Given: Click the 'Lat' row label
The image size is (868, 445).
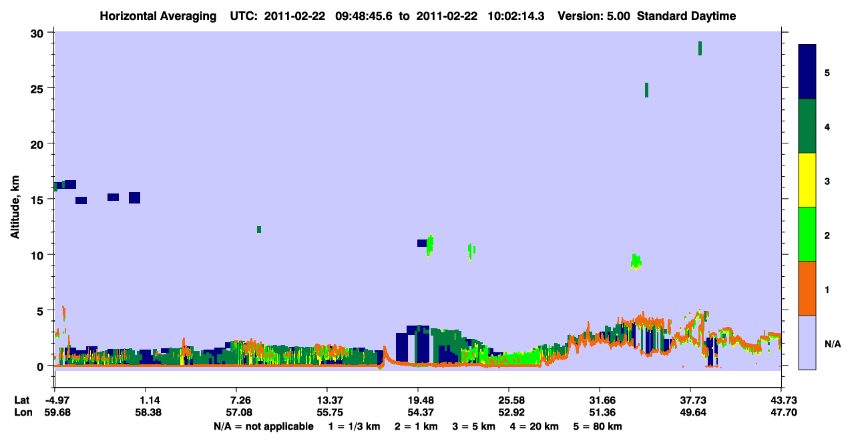Looking at the screenshot, I should click(21, 400).
